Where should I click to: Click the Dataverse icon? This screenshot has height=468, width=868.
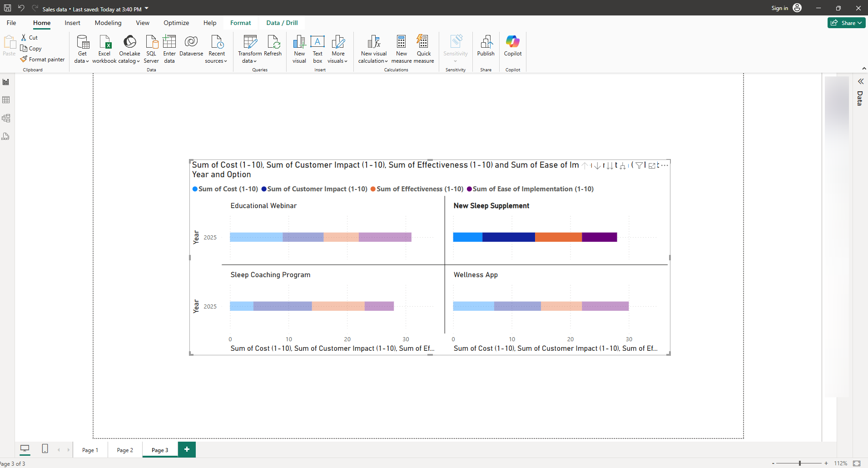click(x=191, y=46)
